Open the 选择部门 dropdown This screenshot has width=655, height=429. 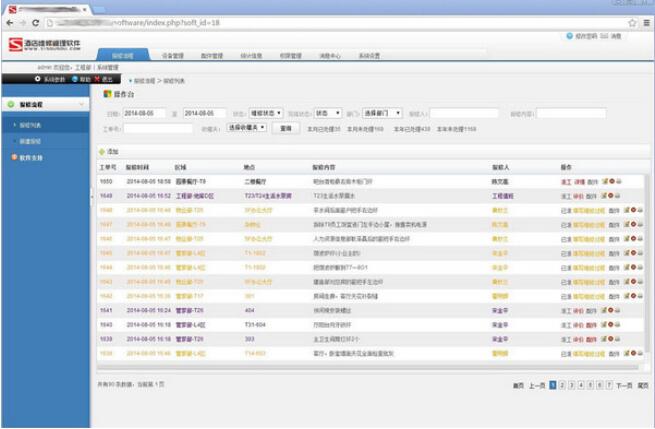pyautogui.click(x=382, y=114)
